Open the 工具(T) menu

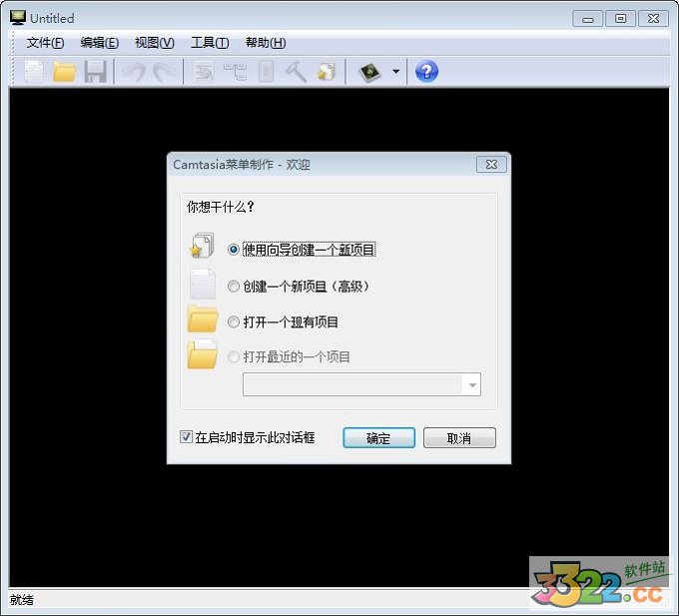click(x=210, y=43)
